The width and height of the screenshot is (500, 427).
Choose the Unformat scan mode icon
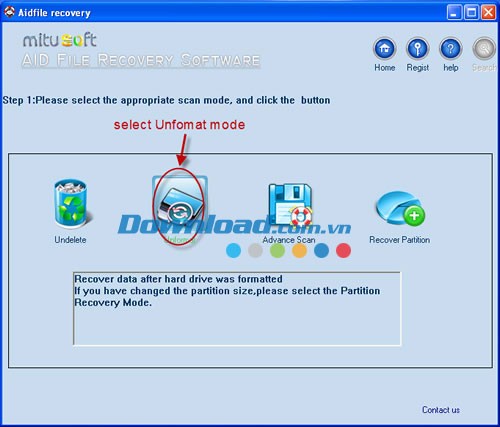[x=180, y=205]
